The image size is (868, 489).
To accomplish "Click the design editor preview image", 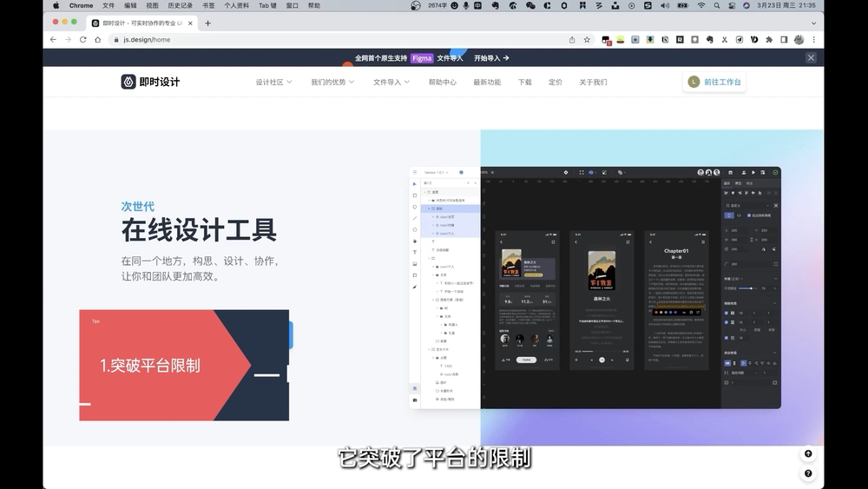I will [595, 288].
